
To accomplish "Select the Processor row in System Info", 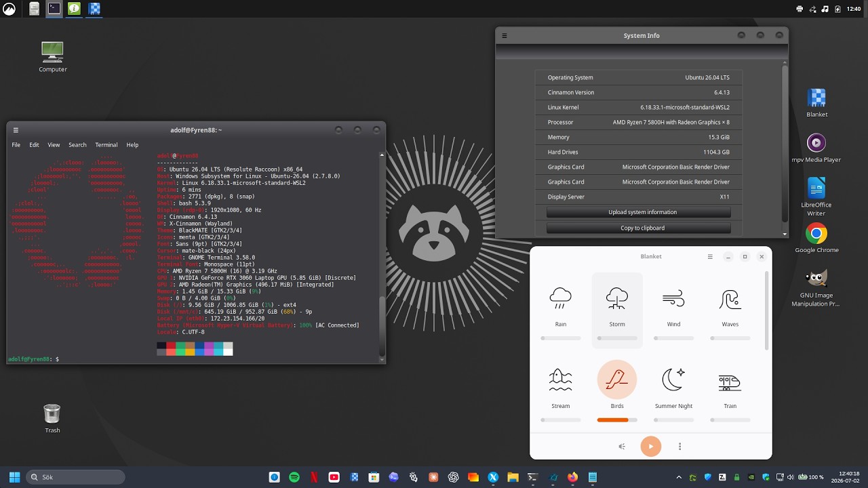I will click(639, 122).
